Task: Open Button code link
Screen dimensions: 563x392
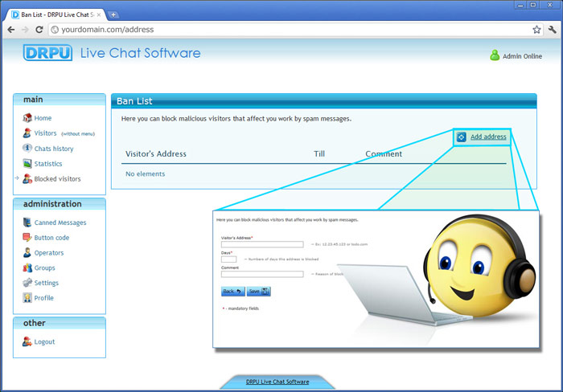Action: [x=51, y=238]
